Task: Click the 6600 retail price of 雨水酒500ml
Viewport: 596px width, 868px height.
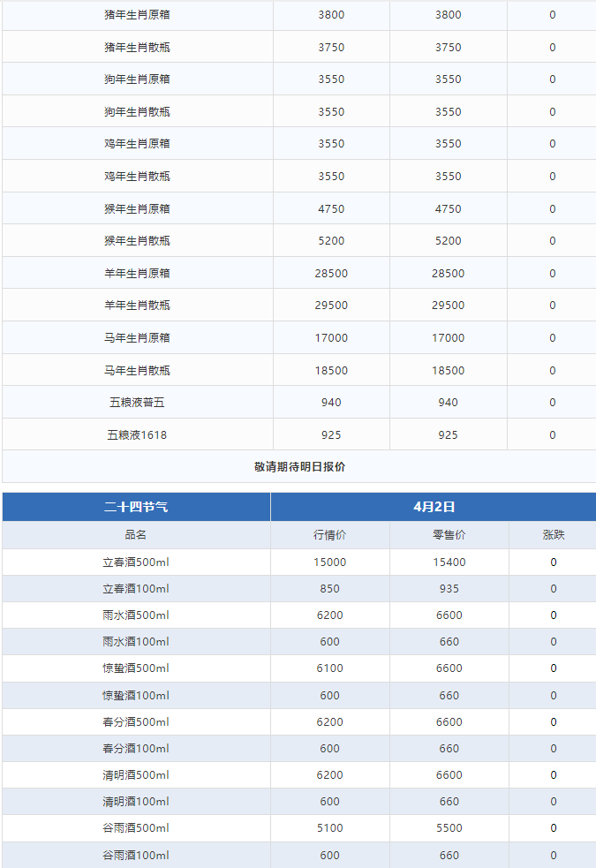Action: (449, 615)
